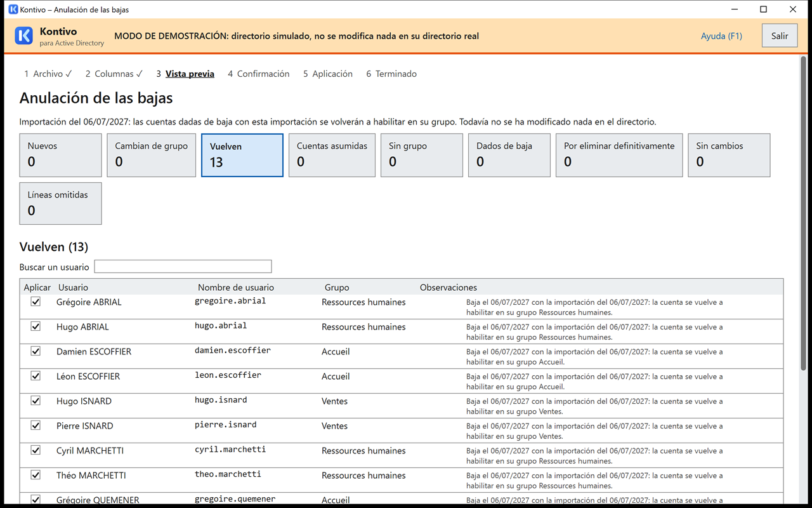The width and height of the screenshot is (812, 508).
Task: Go to step 1 Archivo
Action: (x=48, y=74)
